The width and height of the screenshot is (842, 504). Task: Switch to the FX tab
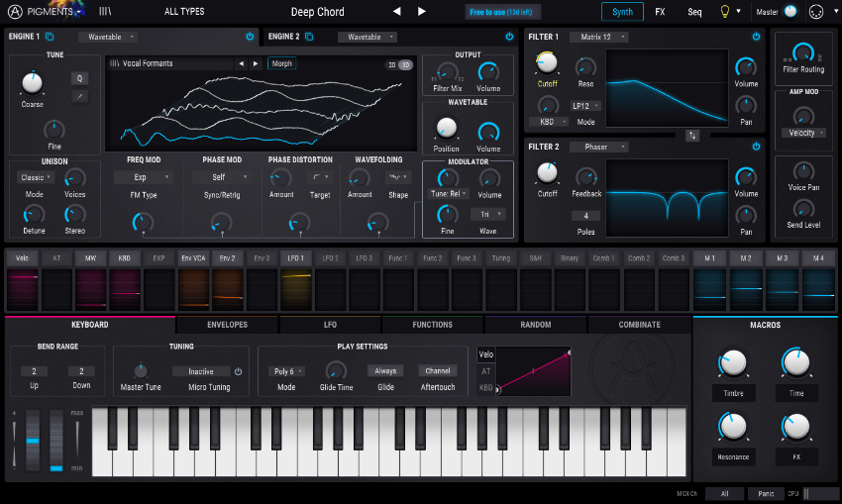(x=660, y=12)
